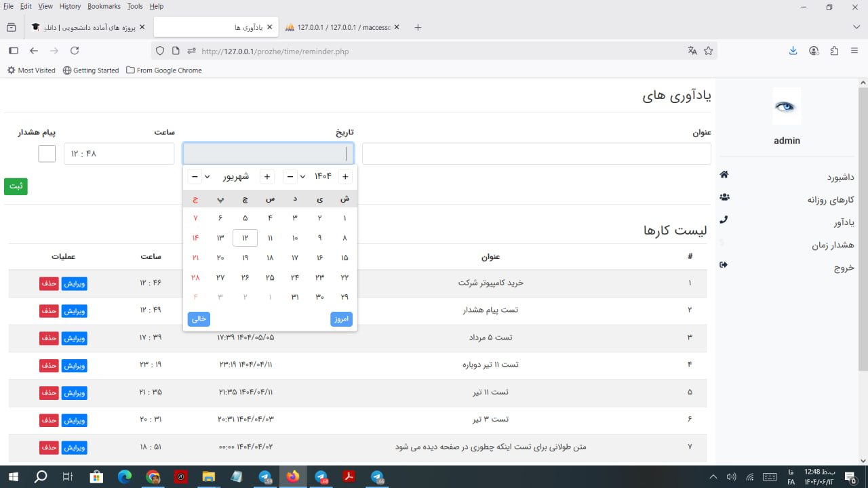
Task: Open Firefox View icon in tab strip
Action: (11, 27)
